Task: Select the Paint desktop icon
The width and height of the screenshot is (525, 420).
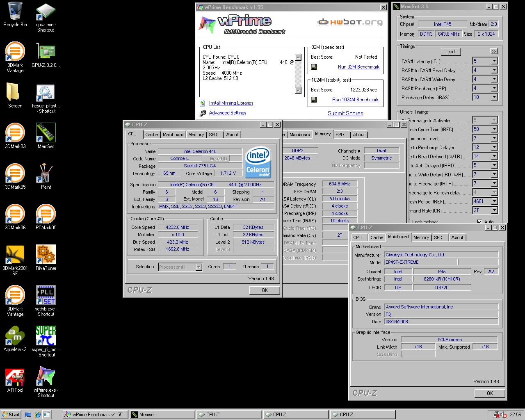Action: (46, 173)
